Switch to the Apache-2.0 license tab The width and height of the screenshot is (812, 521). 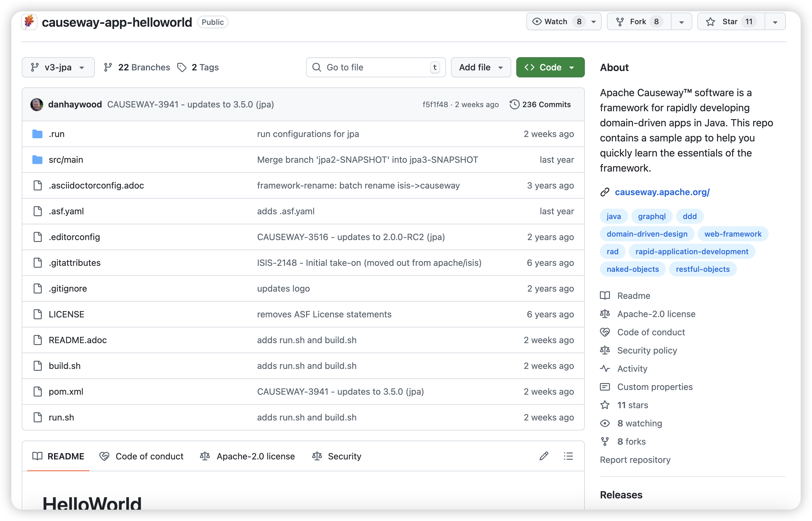247,456
